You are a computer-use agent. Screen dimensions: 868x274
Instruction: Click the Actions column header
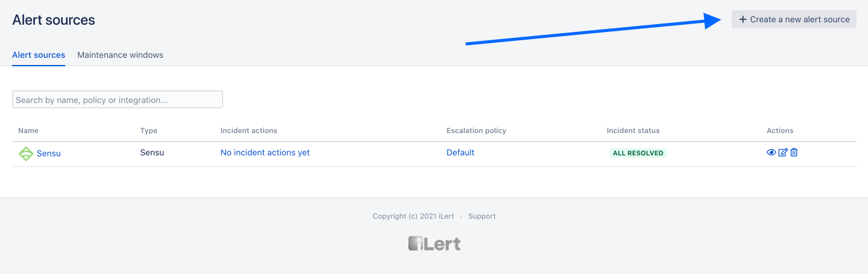coord(780,131)
